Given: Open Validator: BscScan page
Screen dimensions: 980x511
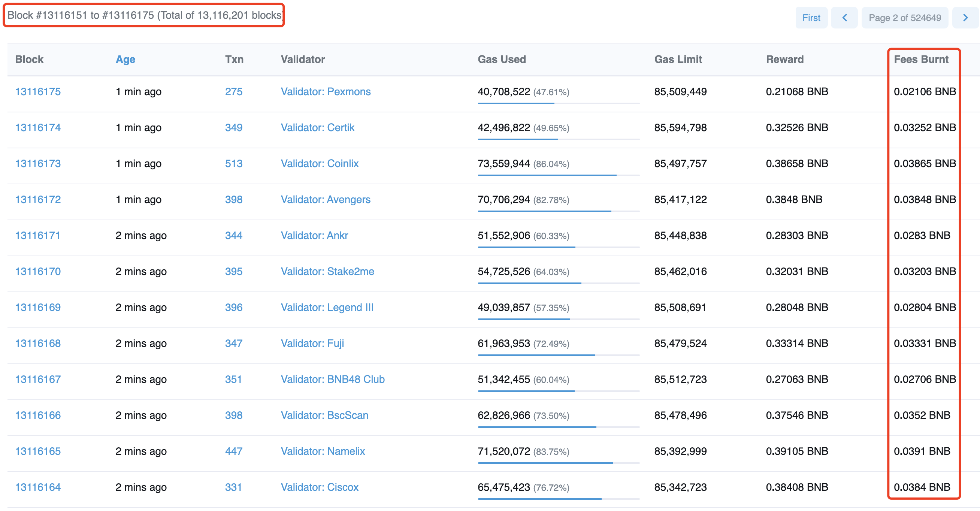Looking at the screenshot, I should tap(324, 415).
